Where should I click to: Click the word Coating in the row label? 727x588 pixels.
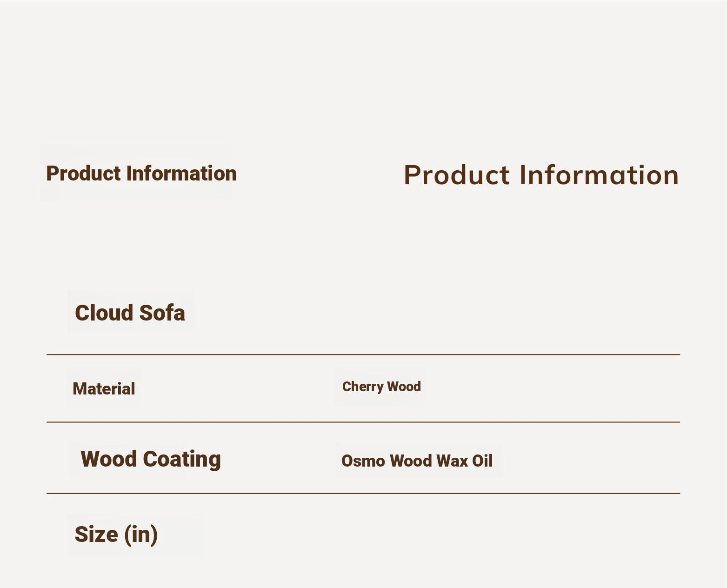[x=182, y=460]
